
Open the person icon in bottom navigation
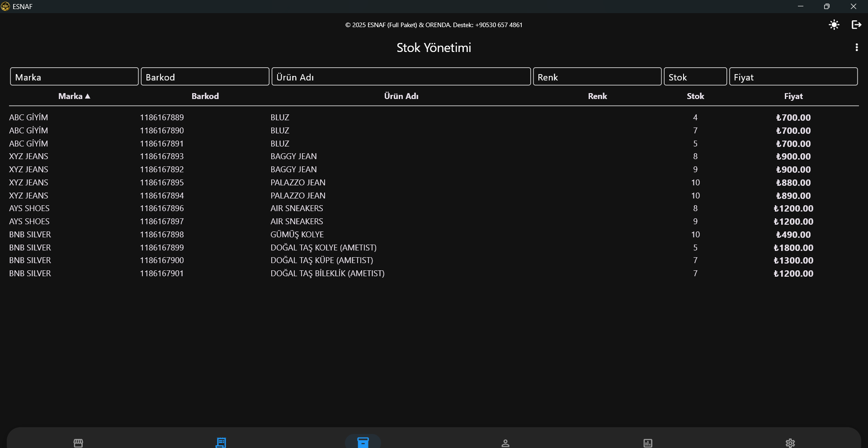click(505, 443)
